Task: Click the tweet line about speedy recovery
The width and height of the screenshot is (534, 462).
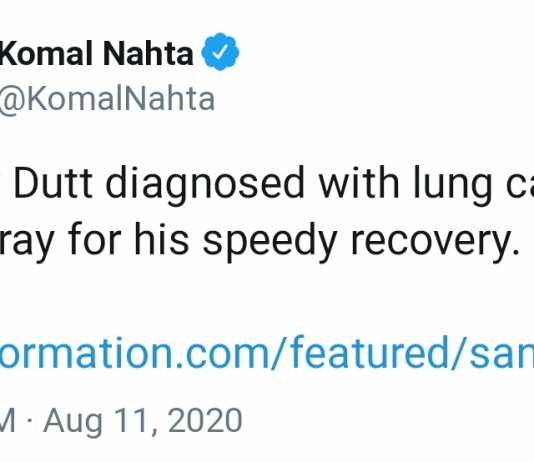Action: point(260,239)
